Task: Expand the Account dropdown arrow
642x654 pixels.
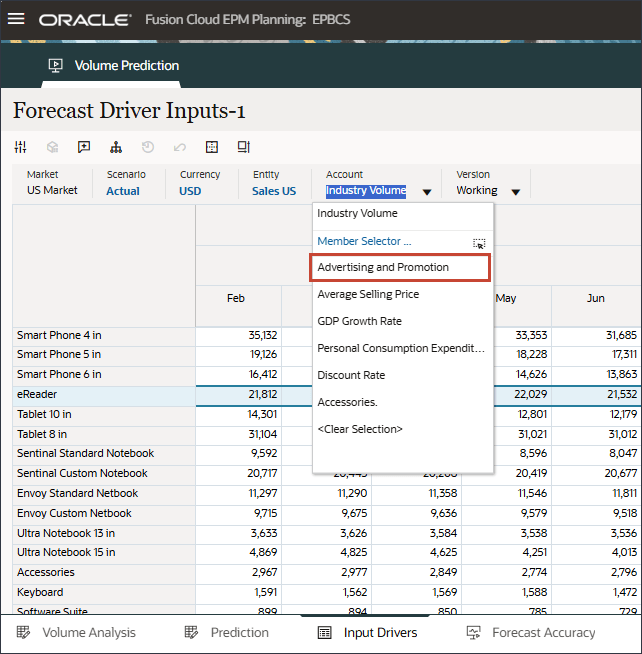Action: (x=427, y=192)
